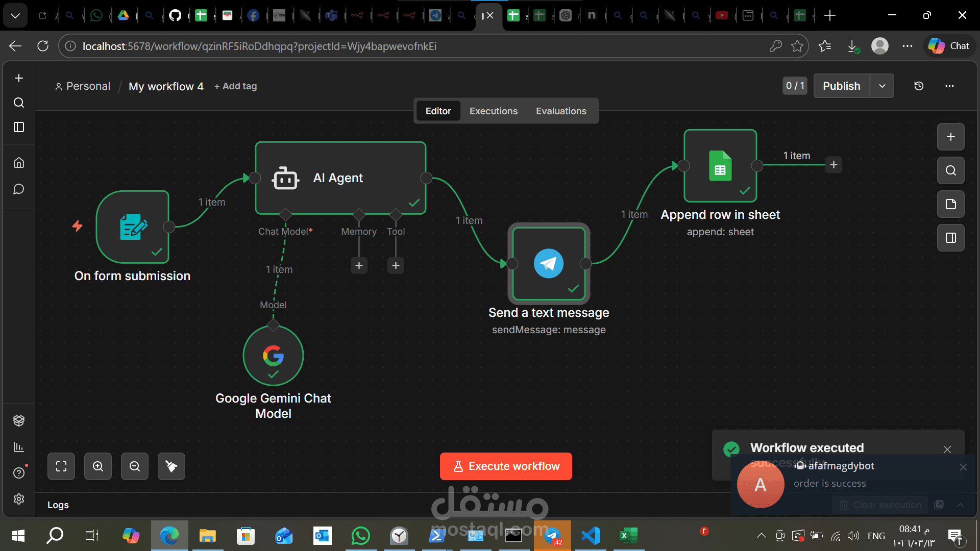Viewport: 980px width, 551px height.
Task: Open the browser profile avatar
Action: [880, 46]
